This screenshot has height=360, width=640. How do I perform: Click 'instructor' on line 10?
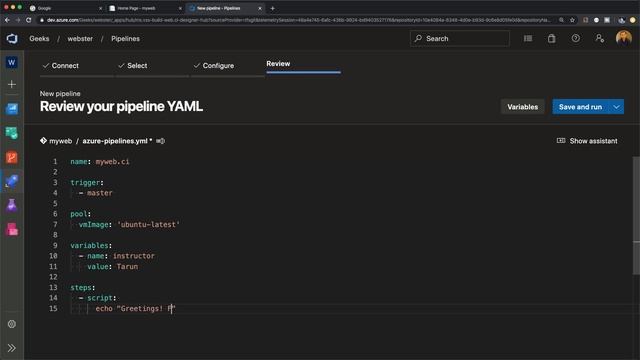(x=134, y=256)
